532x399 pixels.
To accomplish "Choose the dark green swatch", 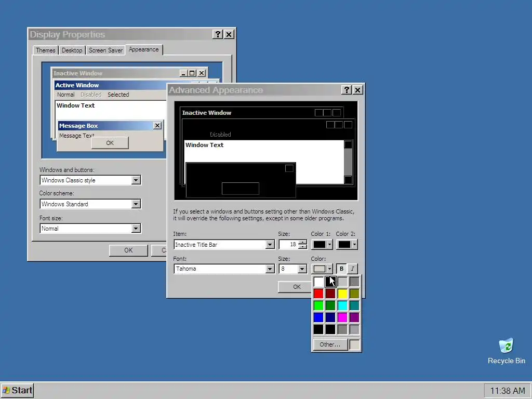I will point(330,305).
